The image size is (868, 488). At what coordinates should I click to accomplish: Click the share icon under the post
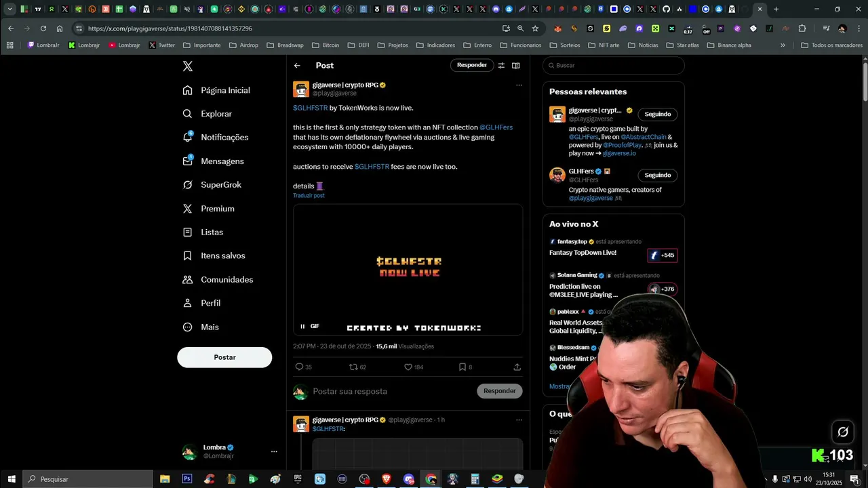coord(517,367)
